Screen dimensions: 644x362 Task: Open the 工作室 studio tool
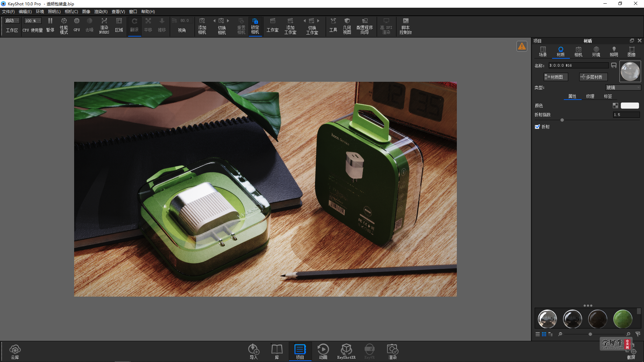[272, 25]
